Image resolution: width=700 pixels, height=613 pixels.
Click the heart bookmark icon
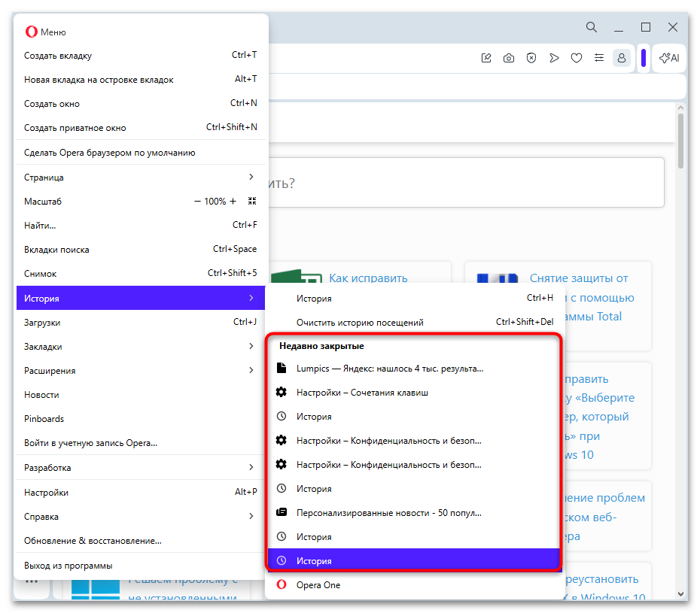pyautogui.click(x=577, y=58)
